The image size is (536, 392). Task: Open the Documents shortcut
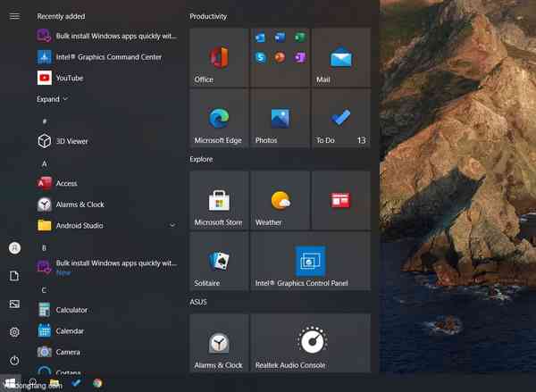(x=14, y=276)
